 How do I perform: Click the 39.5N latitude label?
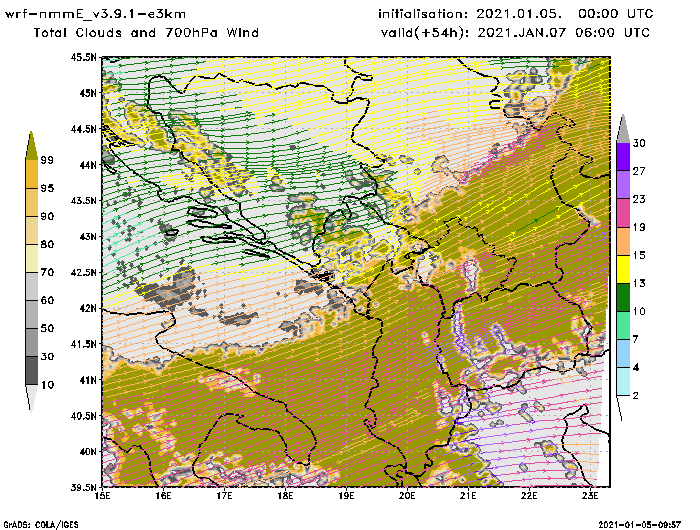[83, 487]
